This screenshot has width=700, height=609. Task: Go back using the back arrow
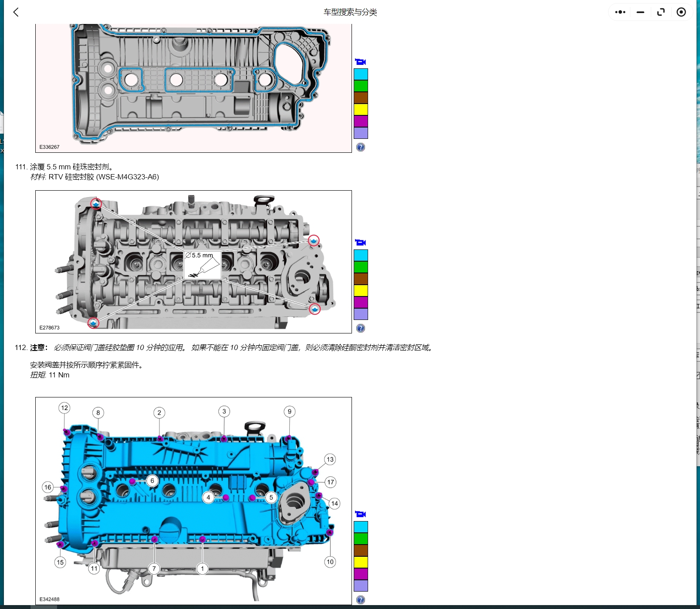pyautogui.click(x=16, y=12)
